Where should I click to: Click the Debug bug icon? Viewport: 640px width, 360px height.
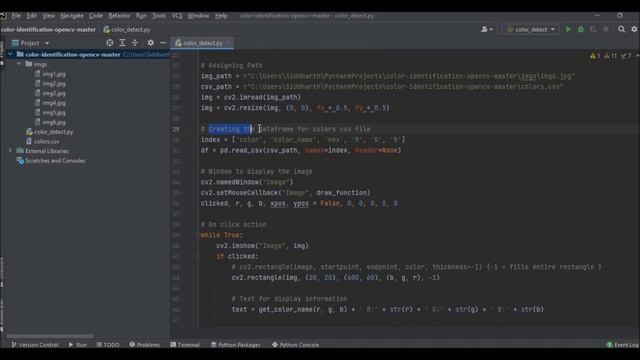[x=581, y=29]
